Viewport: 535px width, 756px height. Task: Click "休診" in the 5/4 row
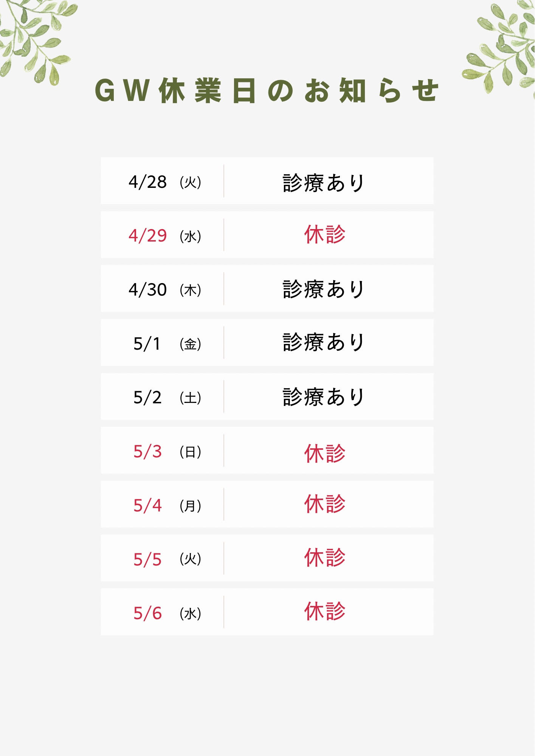(x=325, y=504)
